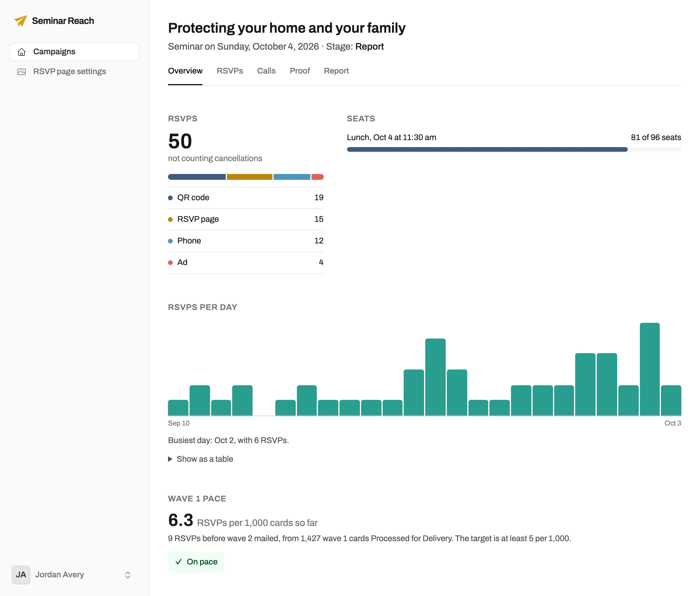The width and height of the screenshot is (700, 596).
Task: Click the gold RSVP page bar segment
Action: point(250,177)
